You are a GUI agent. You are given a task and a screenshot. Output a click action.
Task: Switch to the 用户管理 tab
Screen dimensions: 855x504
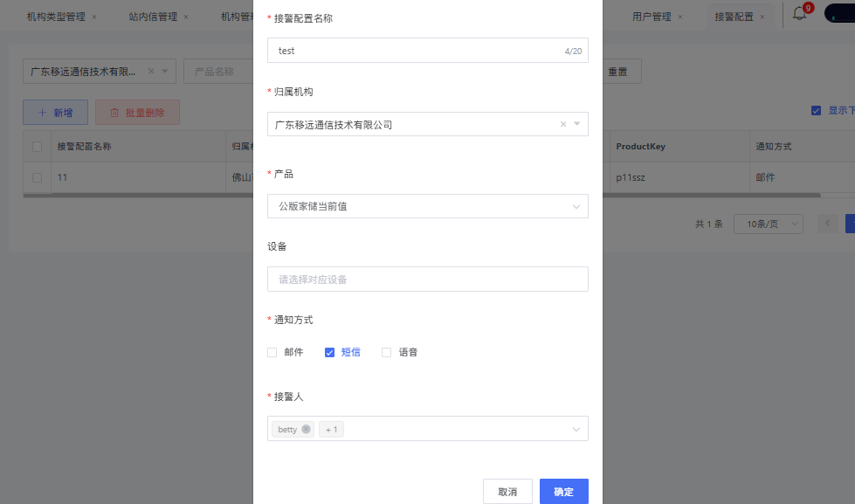[652, 17]
